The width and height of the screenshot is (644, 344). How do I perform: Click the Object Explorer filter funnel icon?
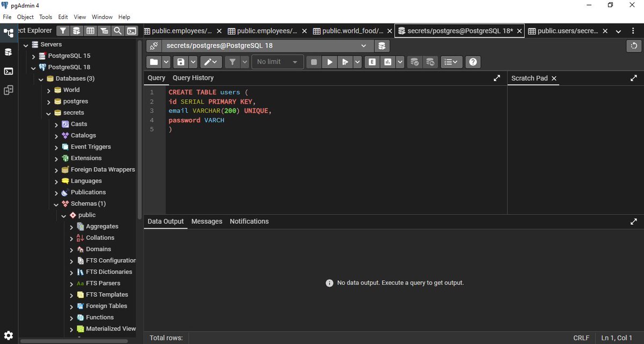[63, 31]
